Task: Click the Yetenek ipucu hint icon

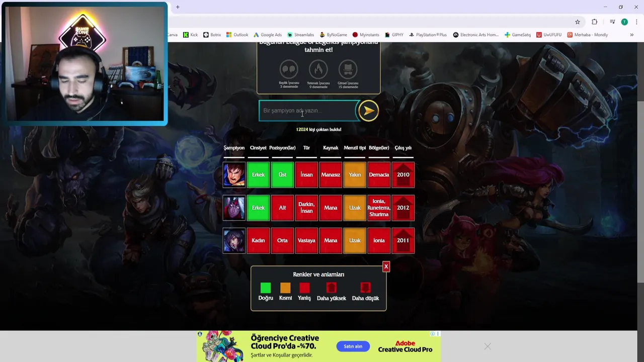Action: point(318,69)
